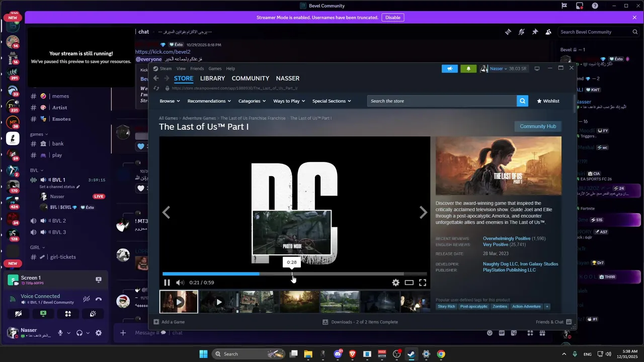Disable Discord Streamer Mode

pos(393,18)
